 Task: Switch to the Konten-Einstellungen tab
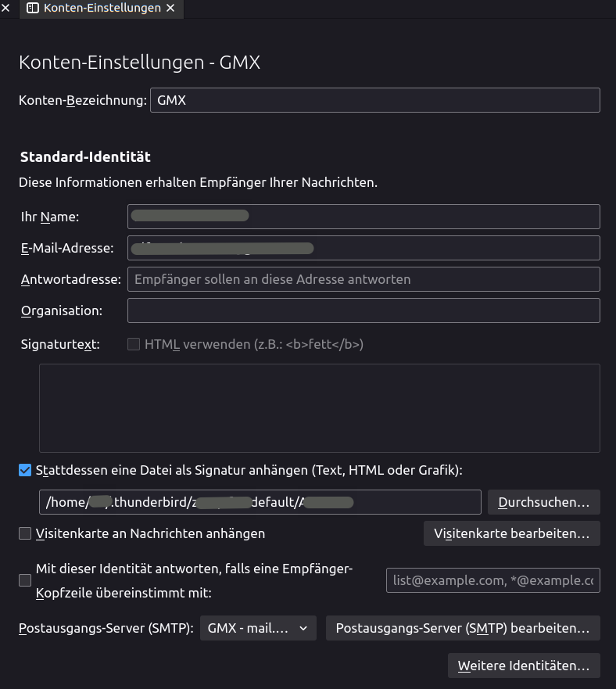[x=102, y=9]
